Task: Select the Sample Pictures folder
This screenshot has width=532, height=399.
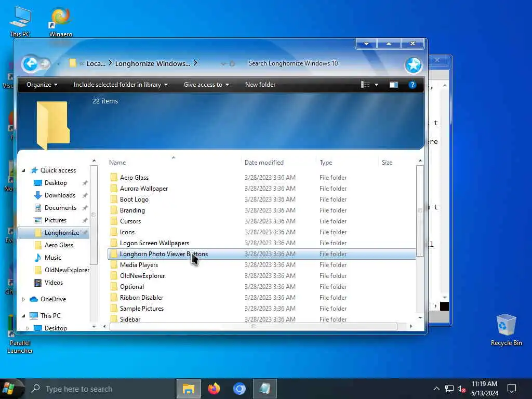Action: coord(141,309)
